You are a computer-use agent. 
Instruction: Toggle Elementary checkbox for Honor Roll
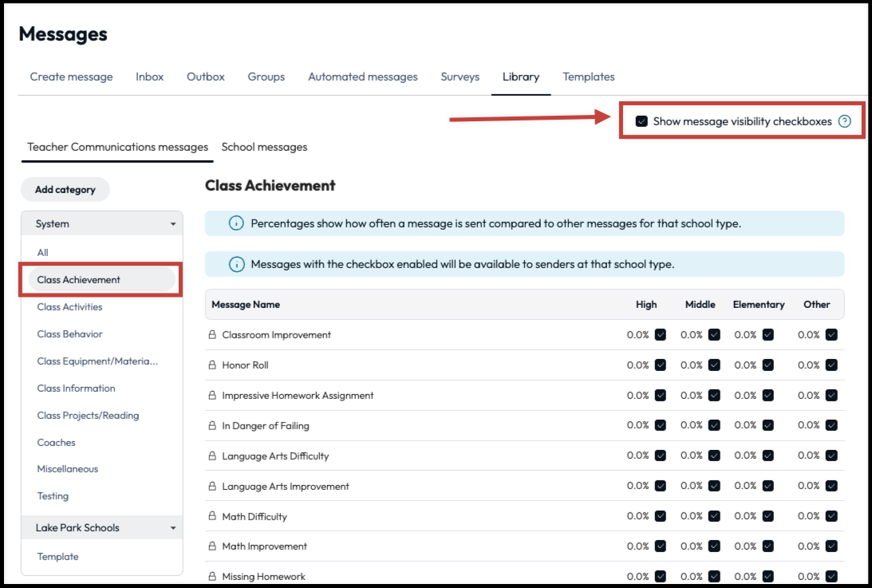(x=767, y=365)
